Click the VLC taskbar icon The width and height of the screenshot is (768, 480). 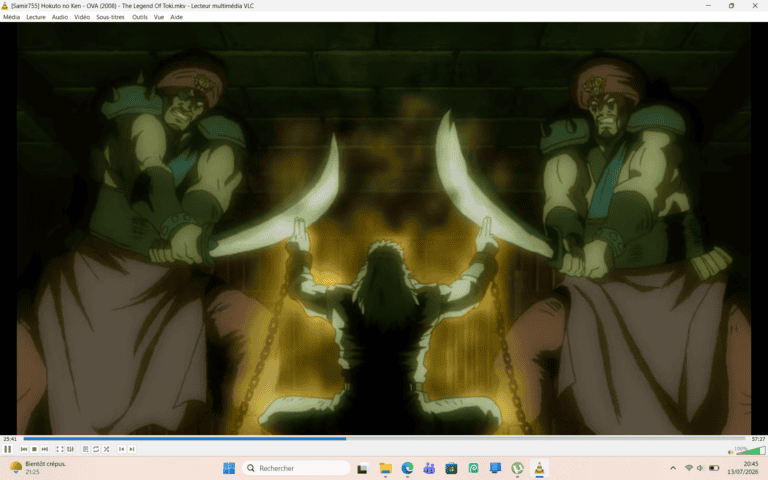tap(539, 468)
